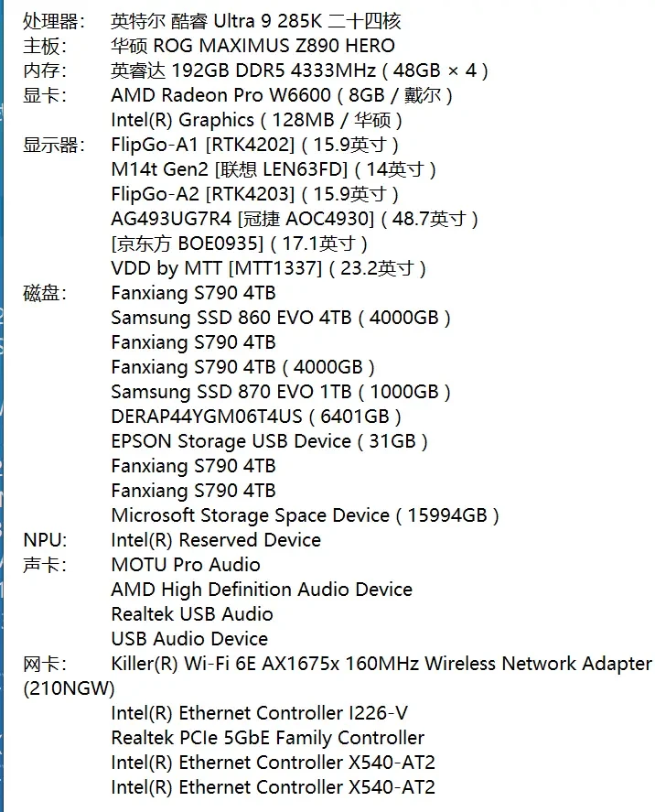Select the 192GB DDR5 memory line
This screenshot has width=655, height=812.
tap(299, 70)
